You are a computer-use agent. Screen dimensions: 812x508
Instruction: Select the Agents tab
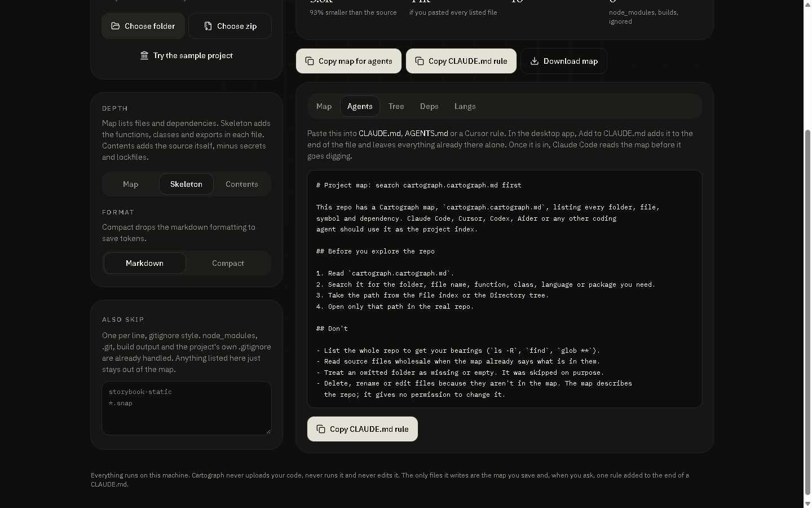360,106
